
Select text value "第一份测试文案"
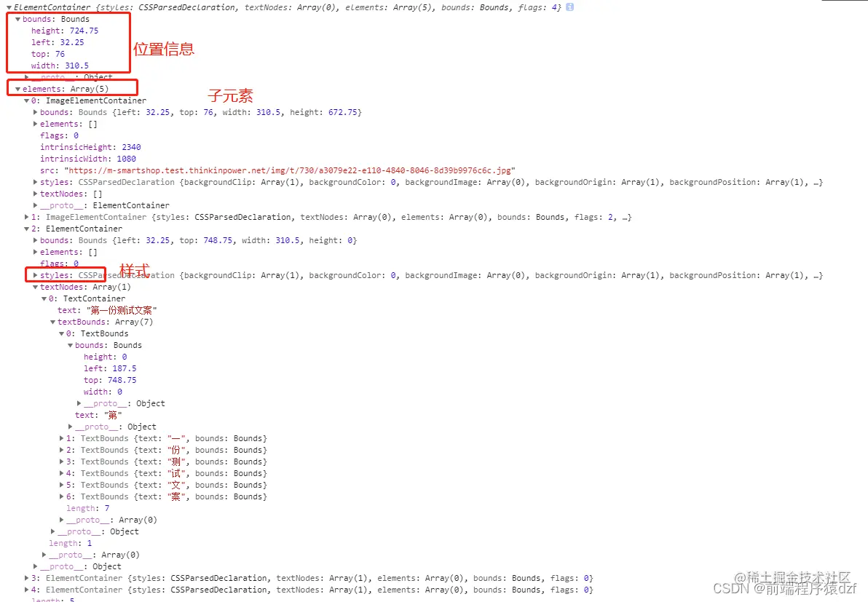121,310
